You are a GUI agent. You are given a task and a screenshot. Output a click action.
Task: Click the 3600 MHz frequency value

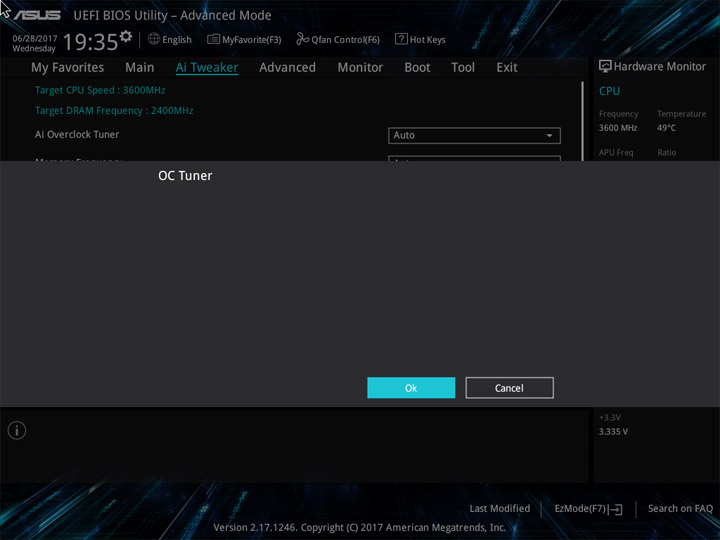(x=618, y=128)
